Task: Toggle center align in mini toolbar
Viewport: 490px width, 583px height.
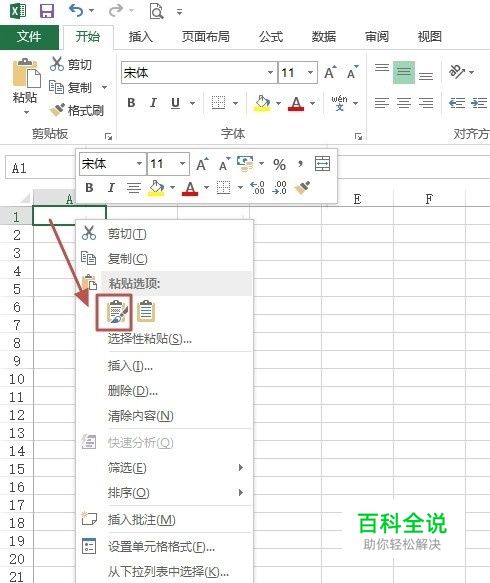Action: (133, 188)
